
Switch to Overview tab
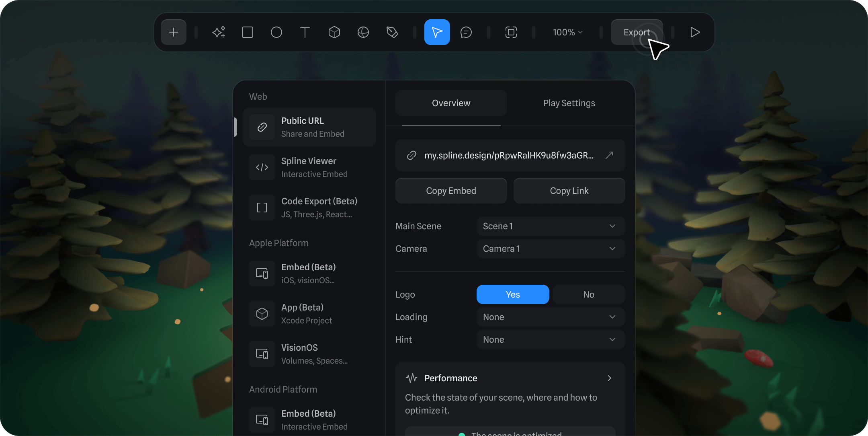451,103
